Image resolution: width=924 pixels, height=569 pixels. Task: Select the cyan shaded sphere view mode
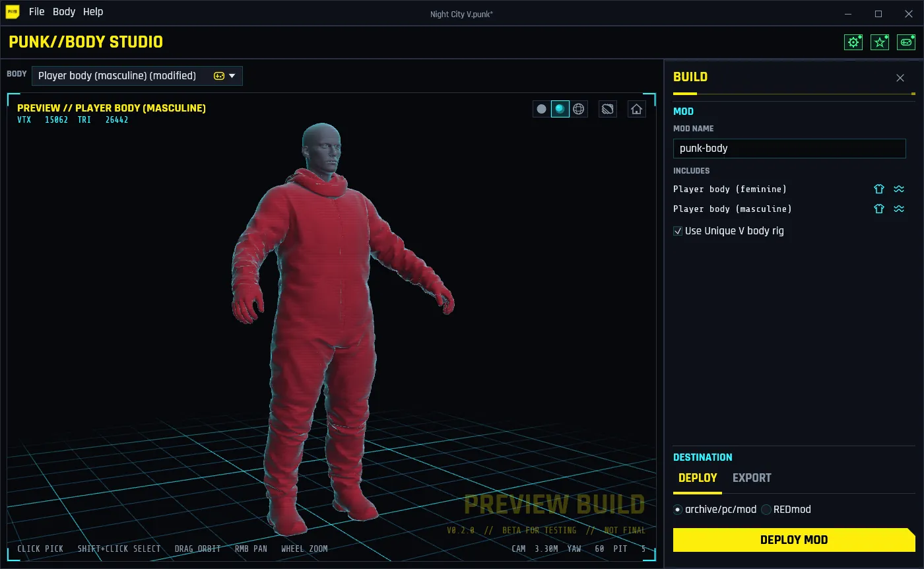tap(560, 109)
